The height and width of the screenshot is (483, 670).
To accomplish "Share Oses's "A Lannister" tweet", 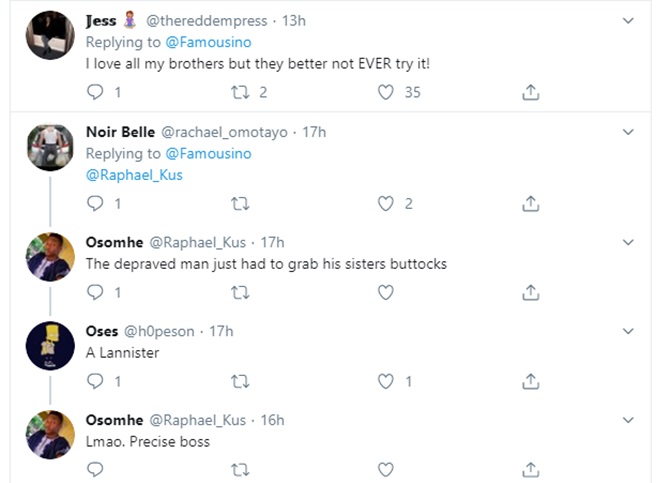I will (531, 380).
